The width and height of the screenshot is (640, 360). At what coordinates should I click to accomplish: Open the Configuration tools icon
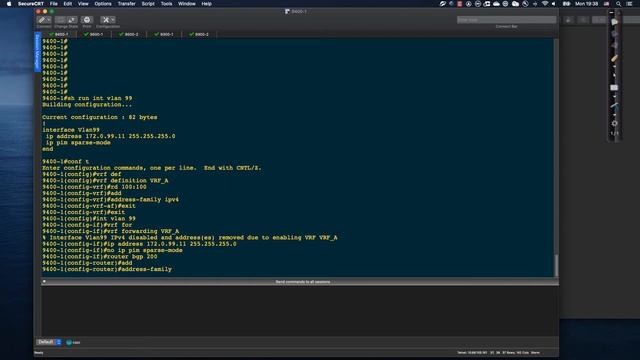pyautogui.click(x=106, y=20)
